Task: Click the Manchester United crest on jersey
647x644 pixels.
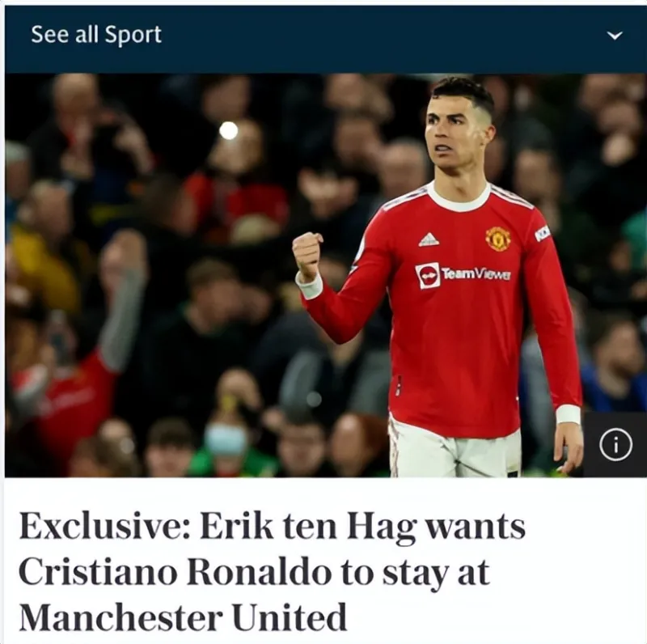Action: point(498,238)
